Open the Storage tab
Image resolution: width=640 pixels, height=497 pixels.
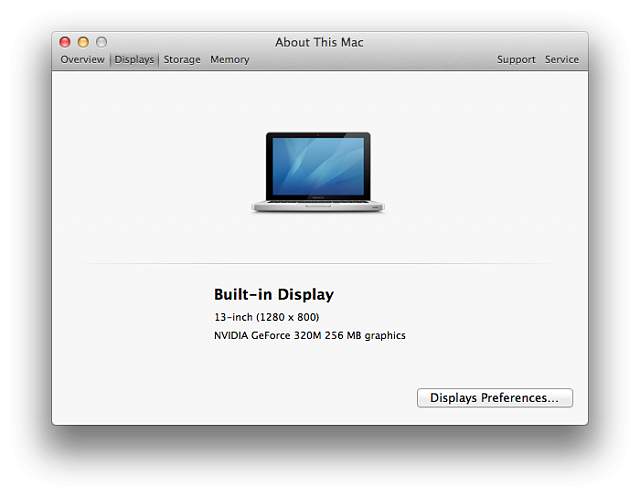(x=182, y=60)
